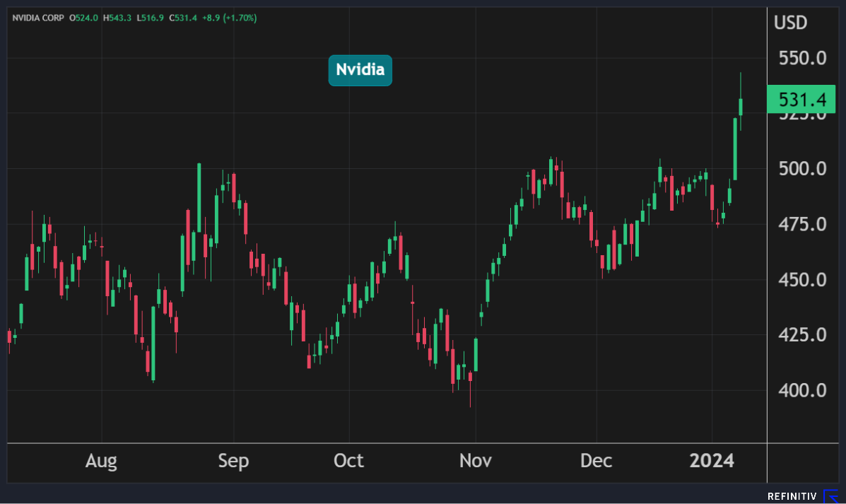Click the 500.0 price axis label

pyautogui.click(x=802, y=169)
